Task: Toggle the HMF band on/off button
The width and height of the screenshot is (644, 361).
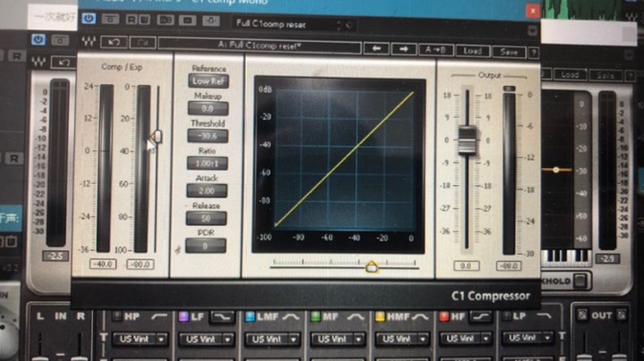Action: (x=380, y=316)
